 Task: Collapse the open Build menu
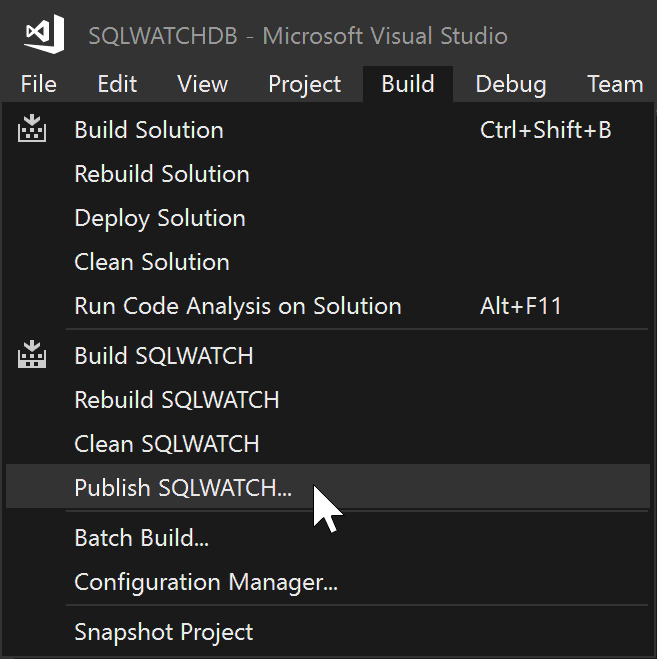point(408,84)
